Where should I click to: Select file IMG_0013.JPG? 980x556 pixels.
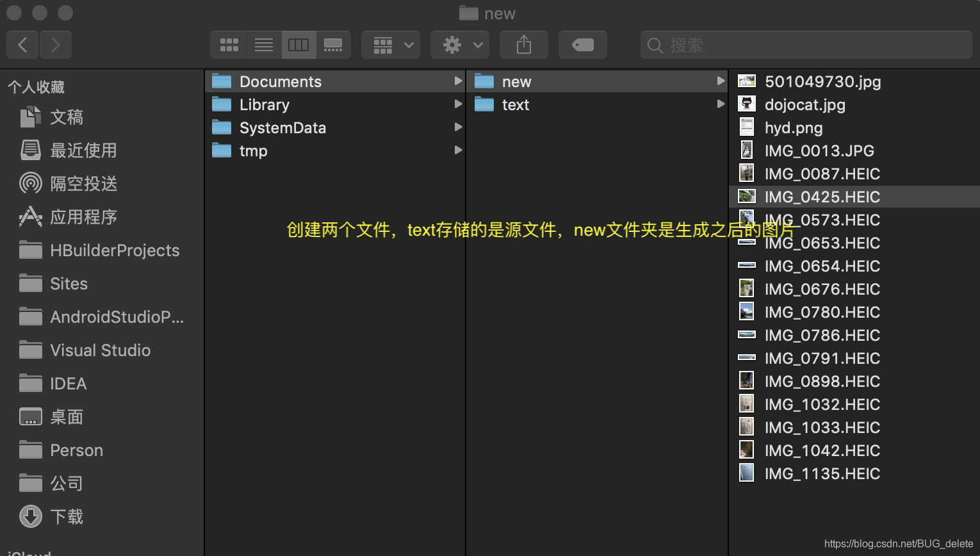[854, 151]
